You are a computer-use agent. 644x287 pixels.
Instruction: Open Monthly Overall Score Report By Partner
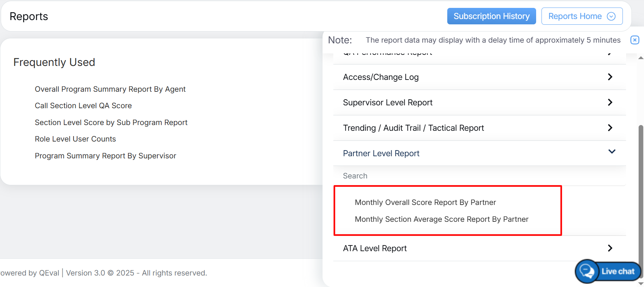pos(425,202)
